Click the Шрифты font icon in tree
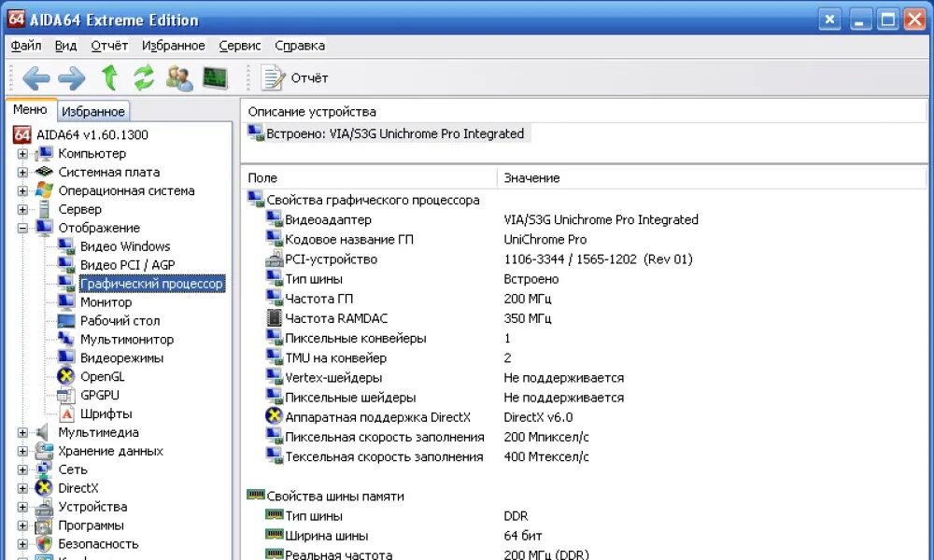The width and height of the screenshot is (934, 560). (x=66, y=413)
